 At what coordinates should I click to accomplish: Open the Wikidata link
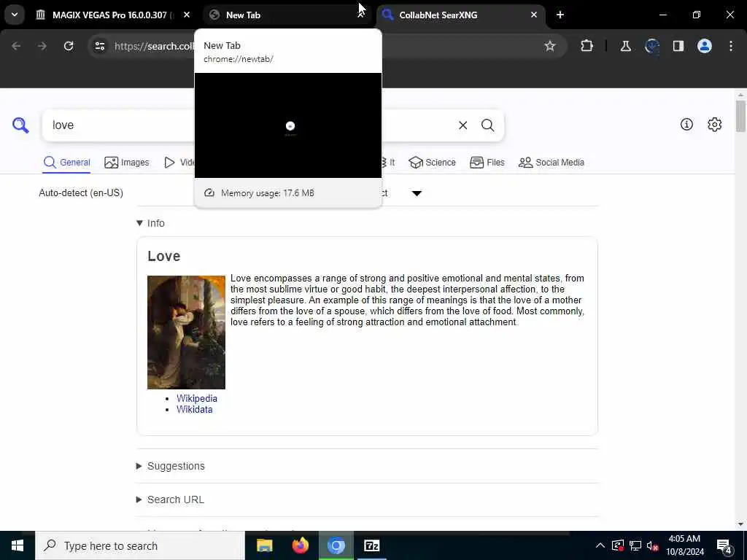tap(194, 410)
